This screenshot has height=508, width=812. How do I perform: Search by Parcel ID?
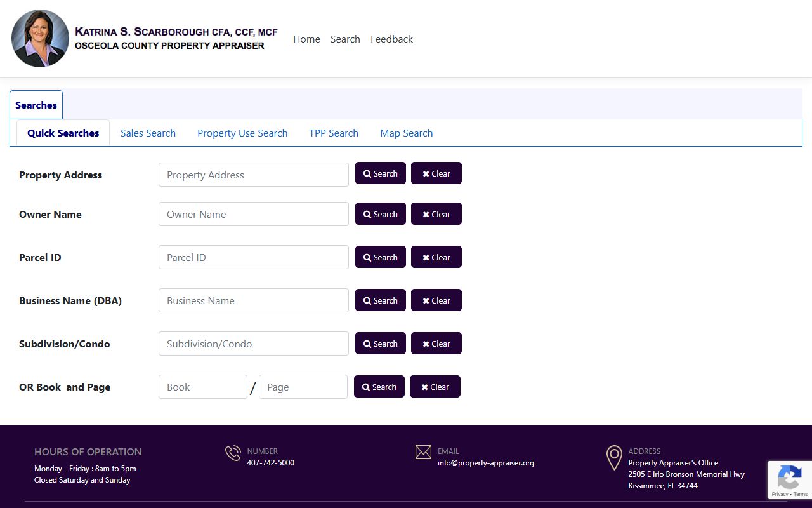(x=381, y=257)
